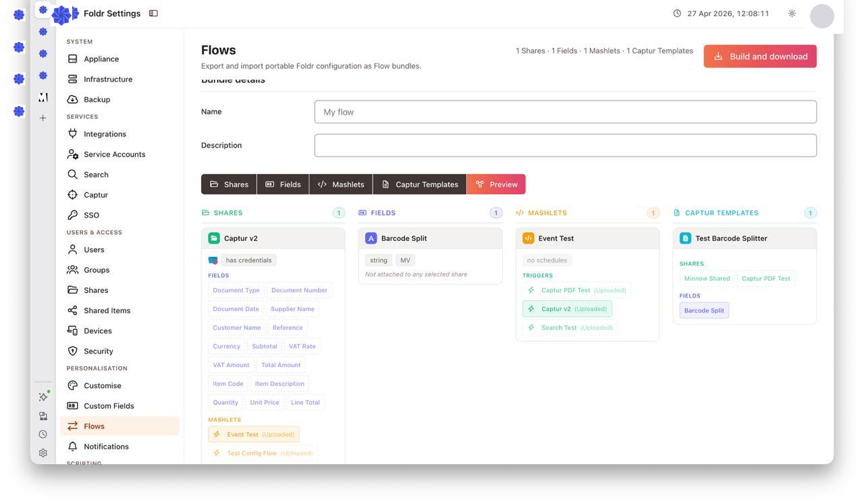
Task: Open the Notifications settings
Action: [x=106, y=447]
